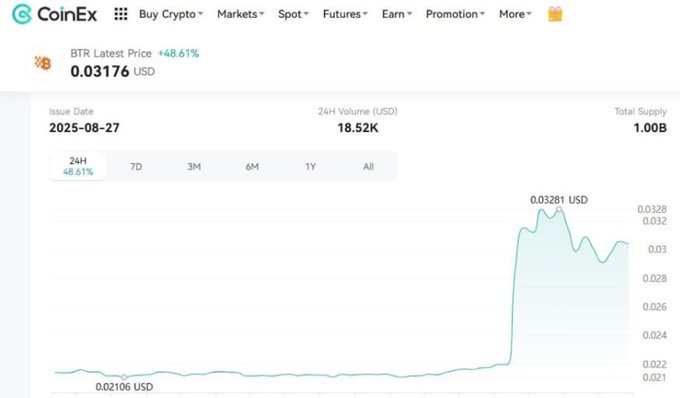Click the BTR token logo

click(43, 63)
